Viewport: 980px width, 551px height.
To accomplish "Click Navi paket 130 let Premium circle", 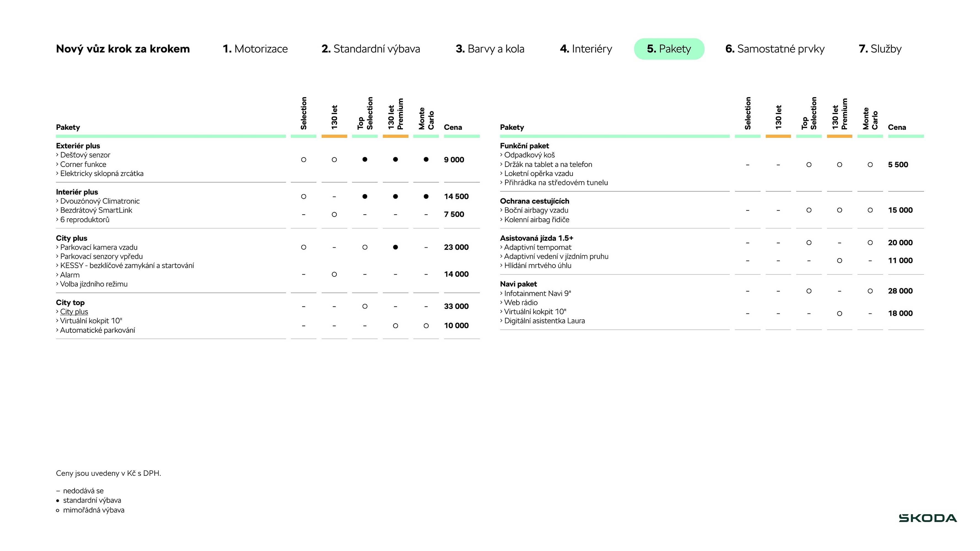I will [x=839, y=313].
